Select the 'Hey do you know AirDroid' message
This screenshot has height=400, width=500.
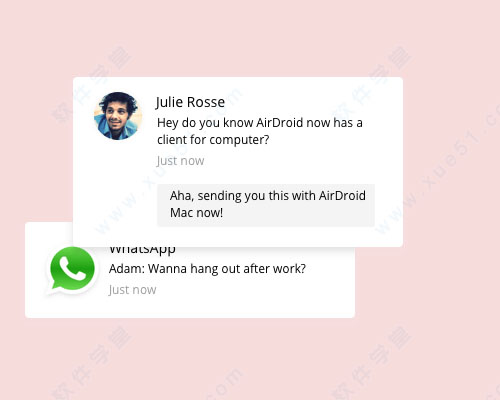pos(260,131)
